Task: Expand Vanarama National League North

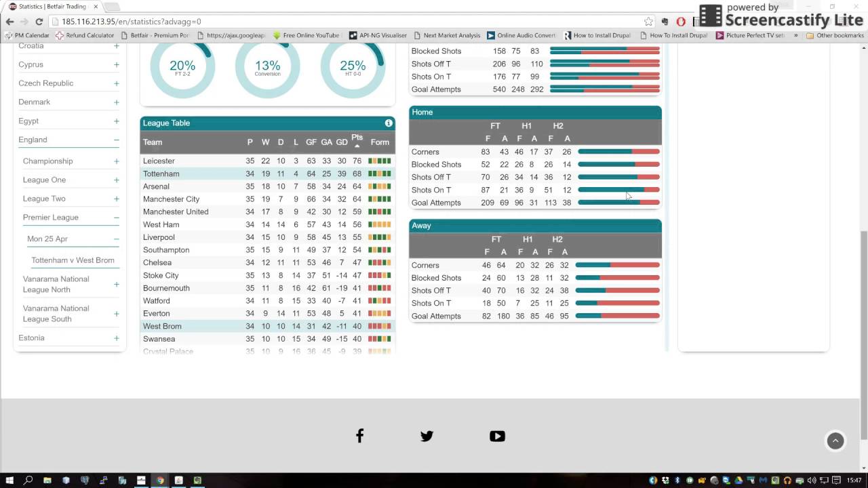Action: (x=117, y=284)
